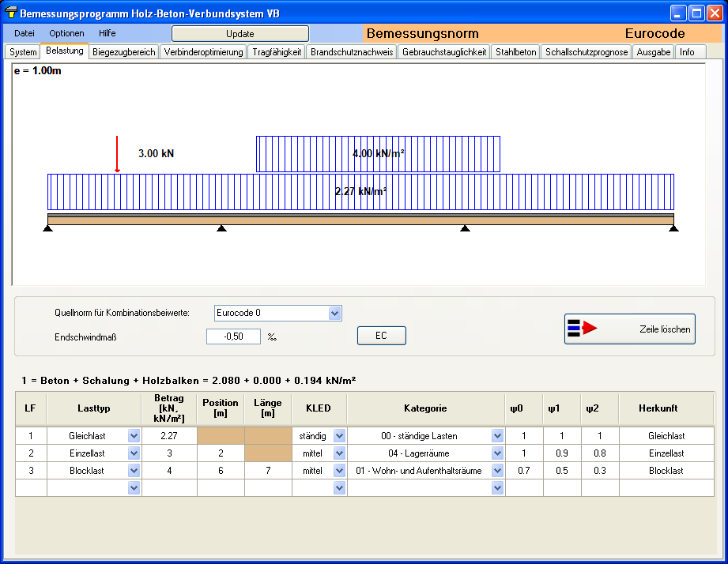Click the app icon in the title bar
This screenshot has height=564, width=728.
click(10, 13)
